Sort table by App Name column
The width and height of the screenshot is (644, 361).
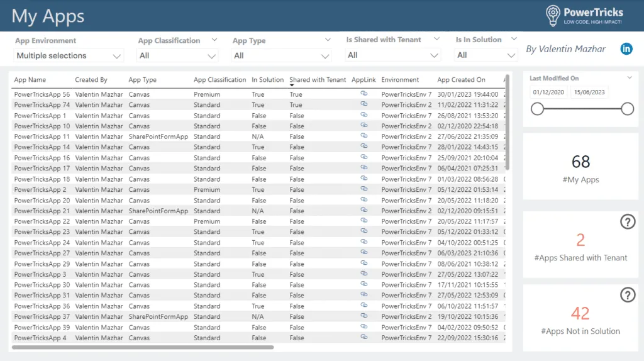tap(30, 80)
